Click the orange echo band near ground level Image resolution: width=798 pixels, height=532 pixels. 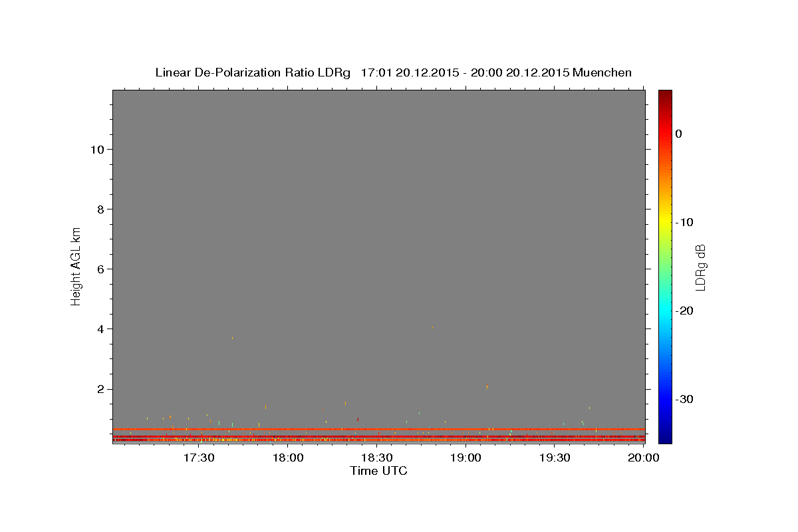pos(379,430)
